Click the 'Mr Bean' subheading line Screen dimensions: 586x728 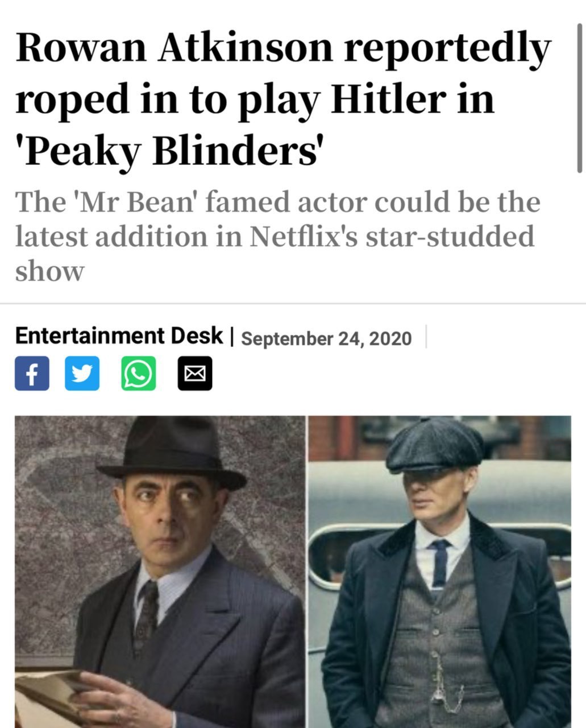[x=277, y=202]
